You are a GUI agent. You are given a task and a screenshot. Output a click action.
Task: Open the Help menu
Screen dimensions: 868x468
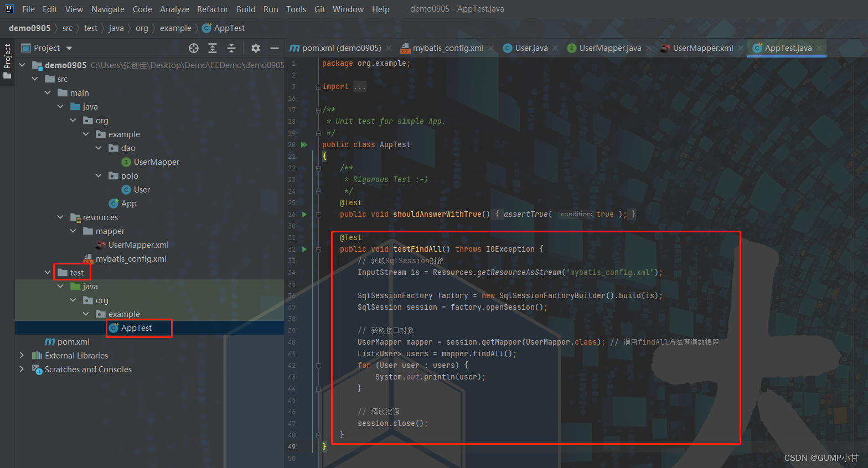(x=381, y=9)
